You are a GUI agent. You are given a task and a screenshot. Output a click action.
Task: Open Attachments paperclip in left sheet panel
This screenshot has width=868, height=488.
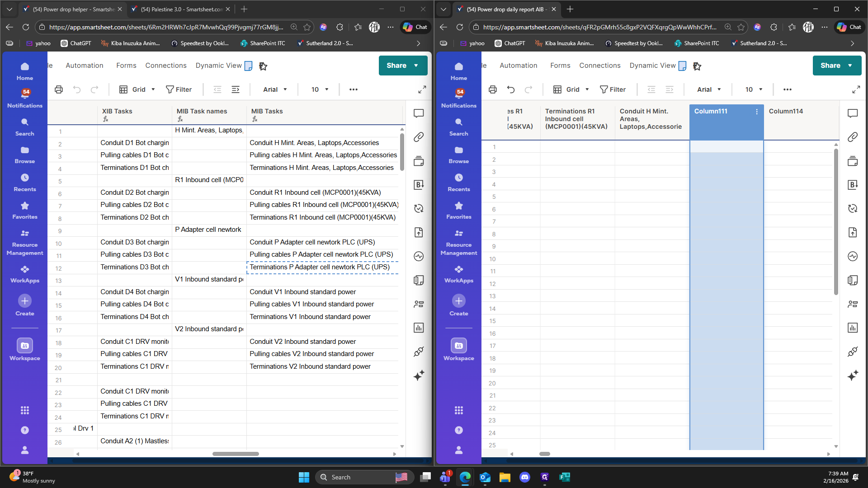pyautogui.click(x=419, y=137)
